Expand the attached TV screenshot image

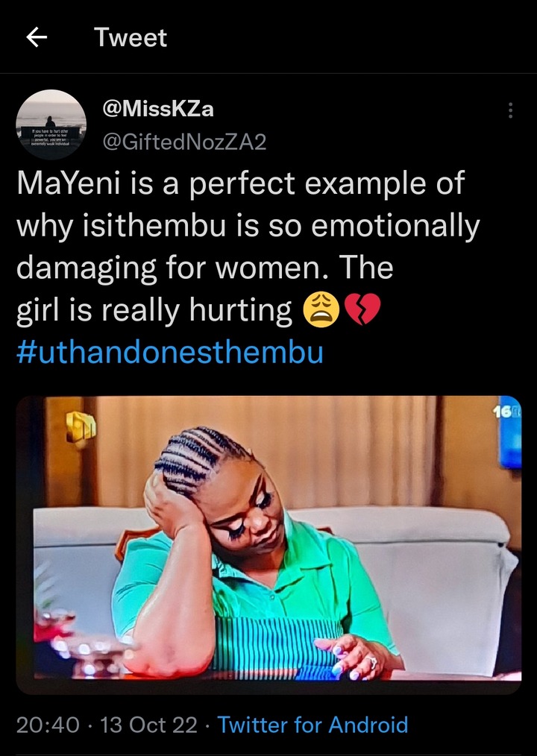pyautogui.click(x=268, y=544)
